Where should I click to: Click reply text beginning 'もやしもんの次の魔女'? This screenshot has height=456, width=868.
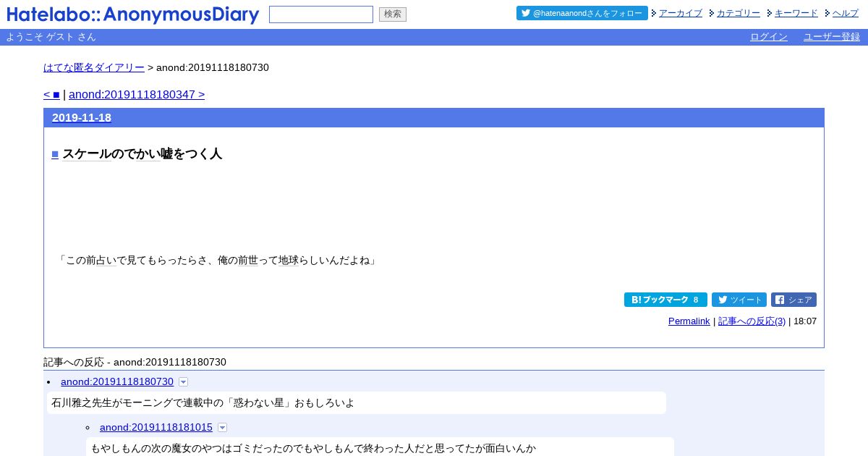(x=313, y=448)
